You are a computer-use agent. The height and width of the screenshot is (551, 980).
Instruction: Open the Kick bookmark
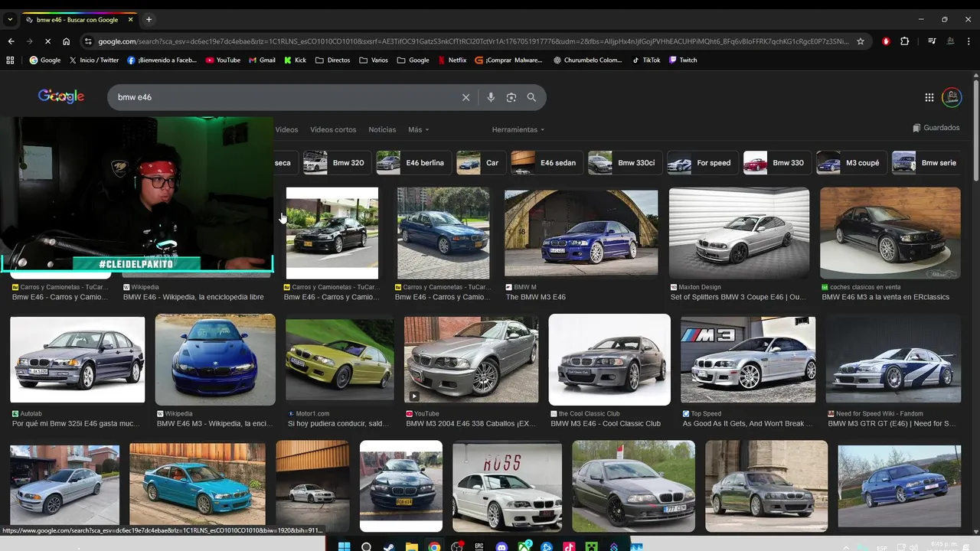point(295,60)
